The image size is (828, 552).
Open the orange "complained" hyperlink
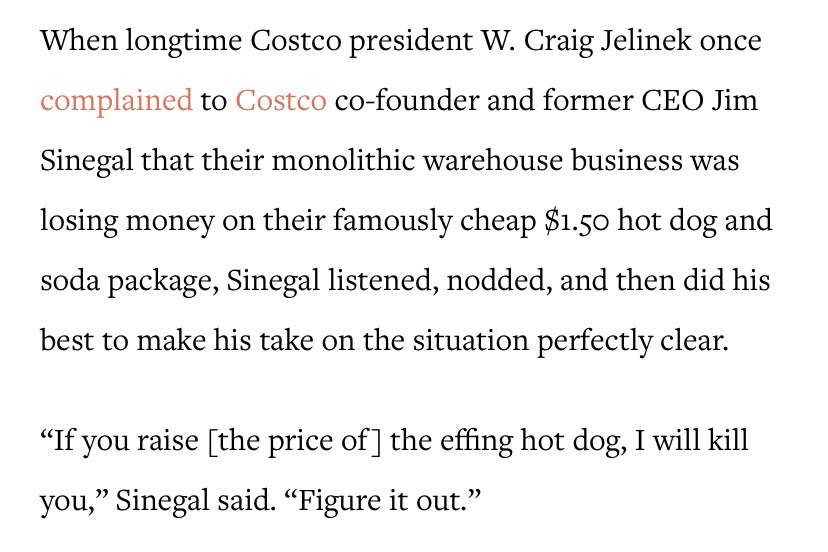[x=116, y=101]
